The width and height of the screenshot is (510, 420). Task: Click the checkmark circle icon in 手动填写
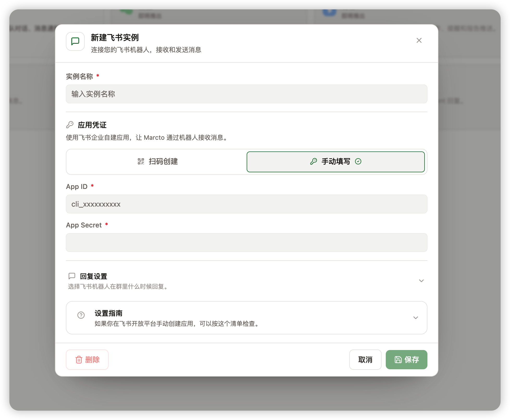(358, 162)
